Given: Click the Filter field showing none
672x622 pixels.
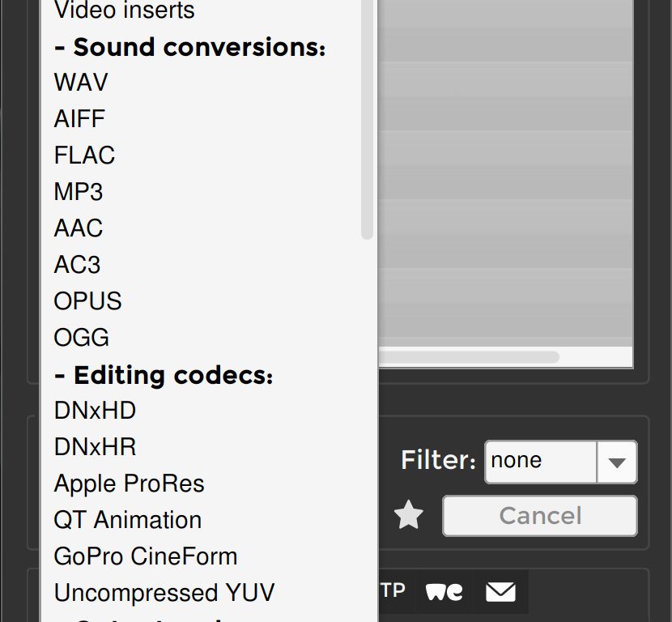Looking at the screenshot, I should pyautogui.click(x=540, y=462).
